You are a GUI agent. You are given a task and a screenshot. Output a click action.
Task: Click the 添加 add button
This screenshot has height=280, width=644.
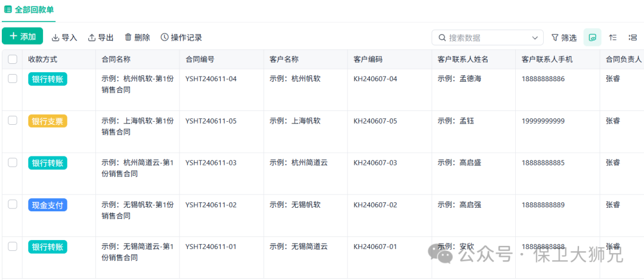coord(22,36)
